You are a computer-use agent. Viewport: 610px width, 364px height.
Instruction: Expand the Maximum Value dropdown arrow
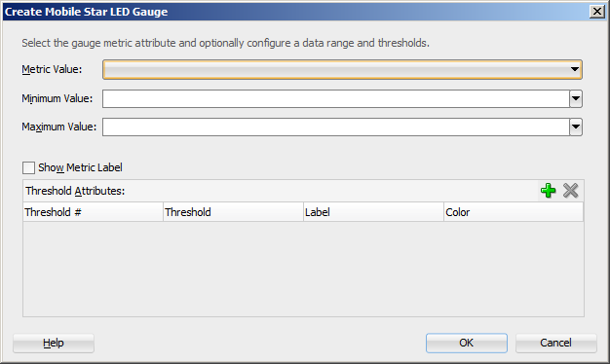(576, 127)
